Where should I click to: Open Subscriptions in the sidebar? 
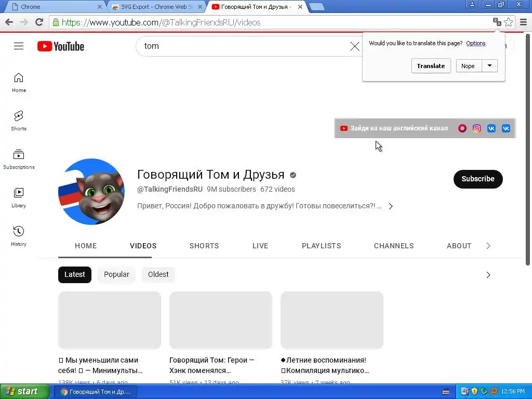click(x=19, y=159)
